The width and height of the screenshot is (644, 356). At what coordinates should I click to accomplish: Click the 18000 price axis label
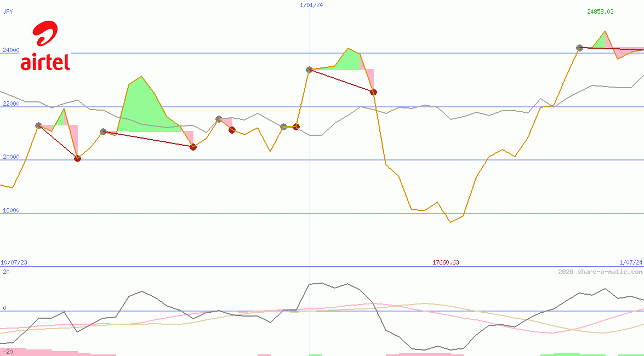click(x=11, y=211)
